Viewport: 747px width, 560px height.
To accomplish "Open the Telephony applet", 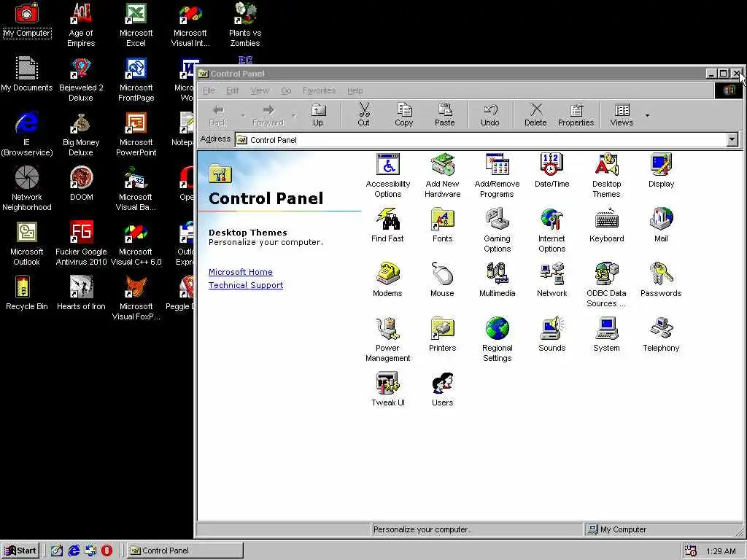I will tap(661, 335).
